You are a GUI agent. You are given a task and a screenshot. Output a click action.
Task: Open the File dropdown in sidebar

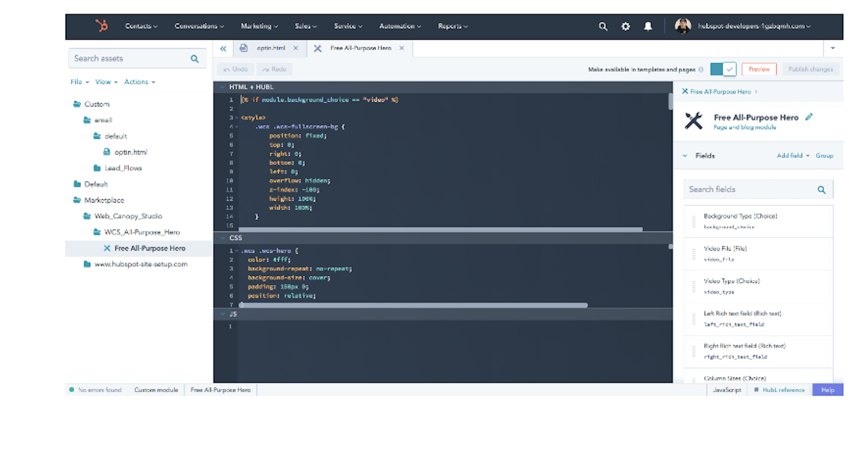coord(80,82)
